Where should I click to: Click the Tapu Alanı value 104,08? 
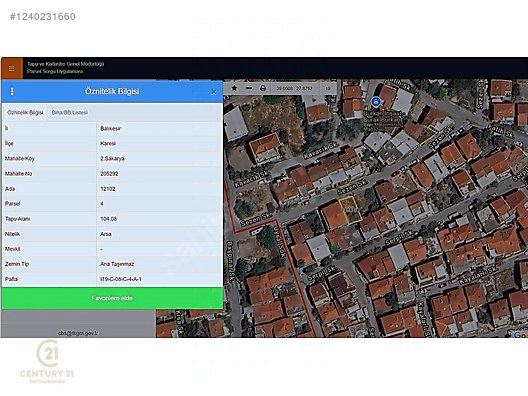coord(108,219)
